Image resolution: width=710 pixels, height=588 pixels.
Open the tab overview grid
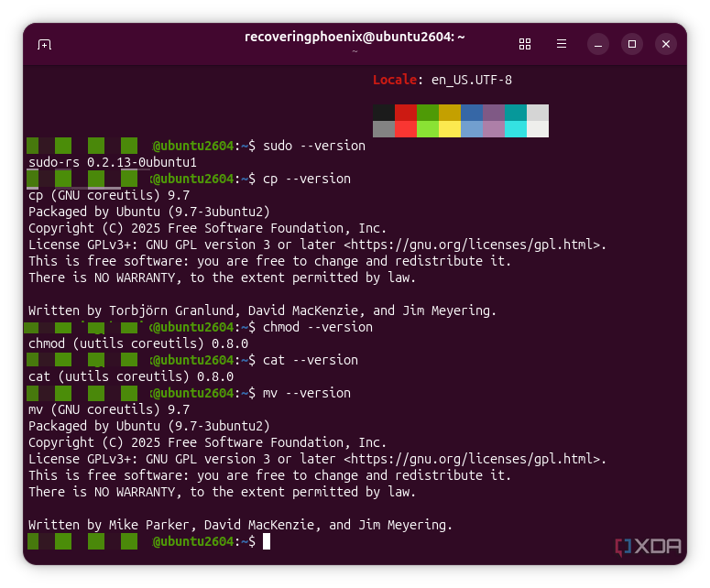tap(525, 44)
